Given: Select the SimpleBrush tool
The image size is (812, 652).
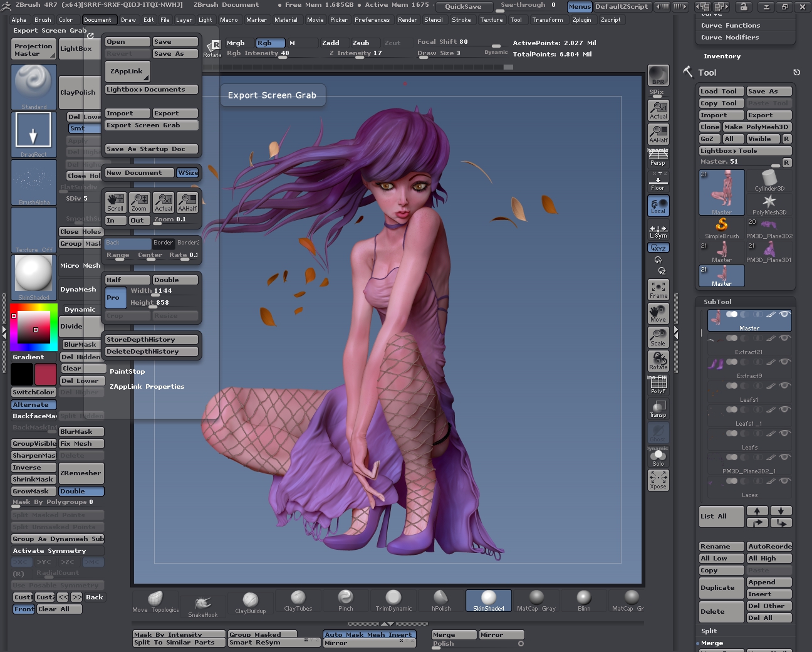Looking at the screenshot, I should [722, 228].
